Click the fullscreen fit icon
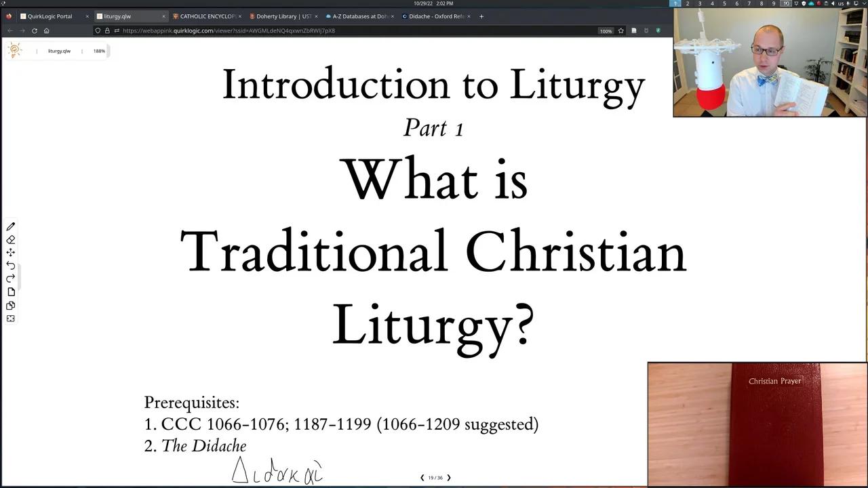 pos(11,318)
